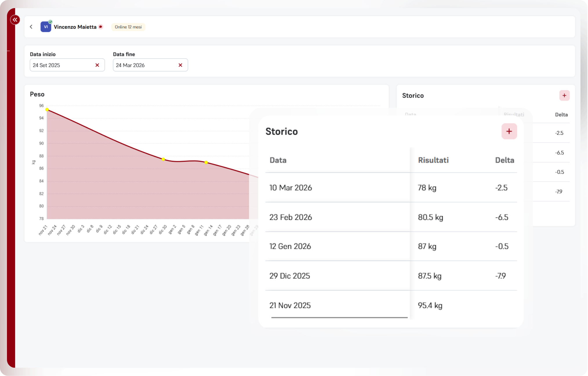The height and width of the screenshot is (376, 588).
Task: Click yellow chart point near dic 30
Action: point(163,159)
